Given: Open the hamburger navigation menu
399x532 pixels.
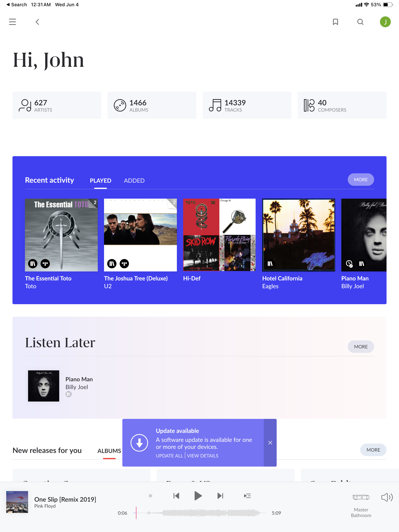Looking at the screenshot, I should (12, 22).
